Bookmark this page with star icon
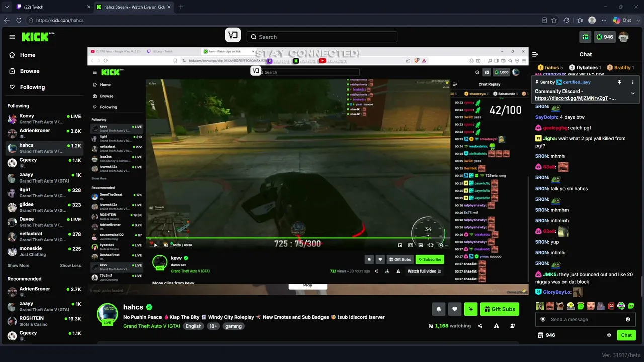Image resolution: width=644 pixels, height=362 pixels. pyautogui.click(x=554, y=20)
